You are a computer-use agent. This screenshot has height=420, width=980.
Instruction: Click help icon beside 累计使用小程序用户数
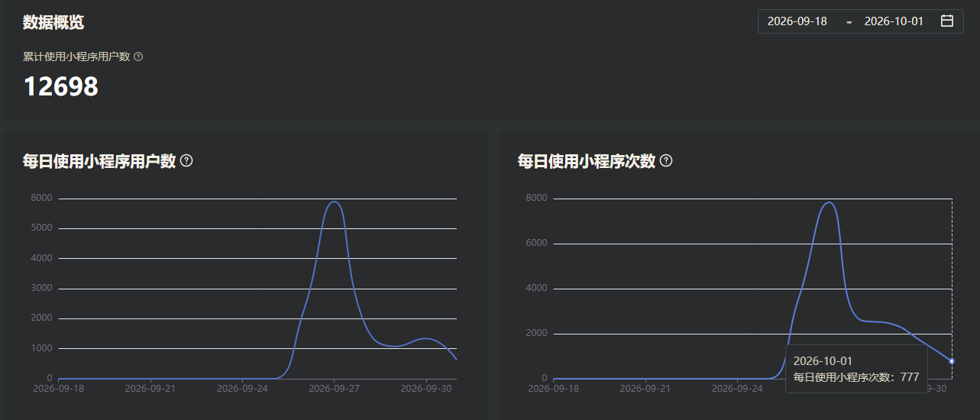pyautogui.click(x=138, y=57)
